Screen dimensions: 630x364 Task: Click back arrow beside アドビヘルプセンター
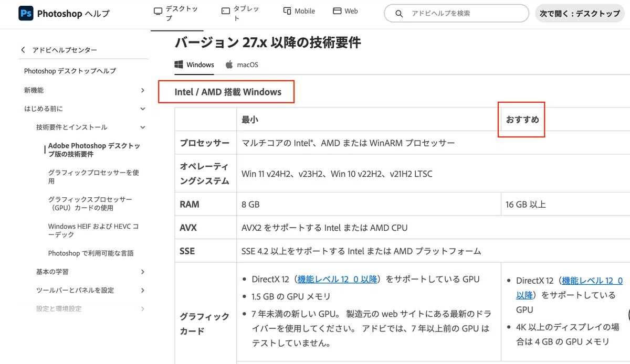tap(23, 50)
